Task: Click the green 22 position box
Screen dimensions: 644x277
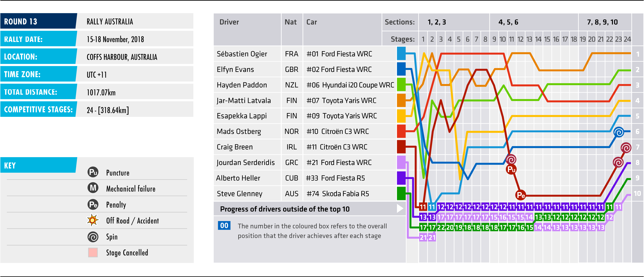Action: click(x=441, y=227)
